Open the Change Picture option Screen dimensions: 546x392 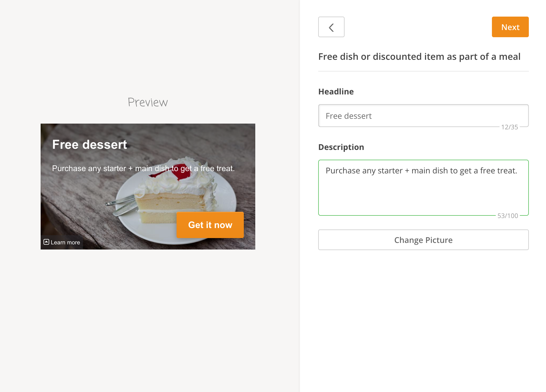tap(423, 240)
